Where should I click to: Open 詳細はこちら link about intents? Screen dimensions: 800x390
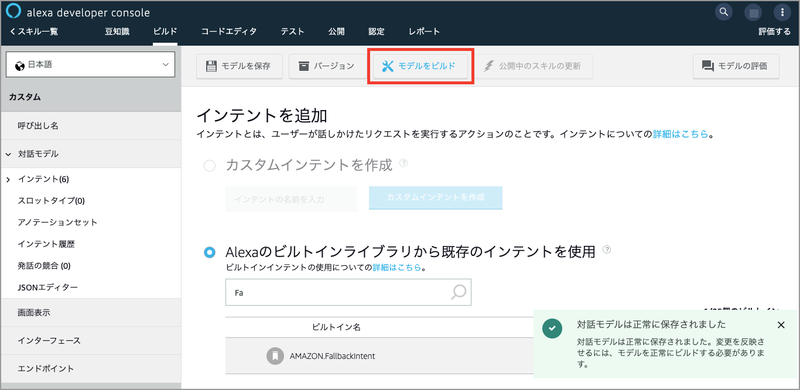[x=681, y=134]
